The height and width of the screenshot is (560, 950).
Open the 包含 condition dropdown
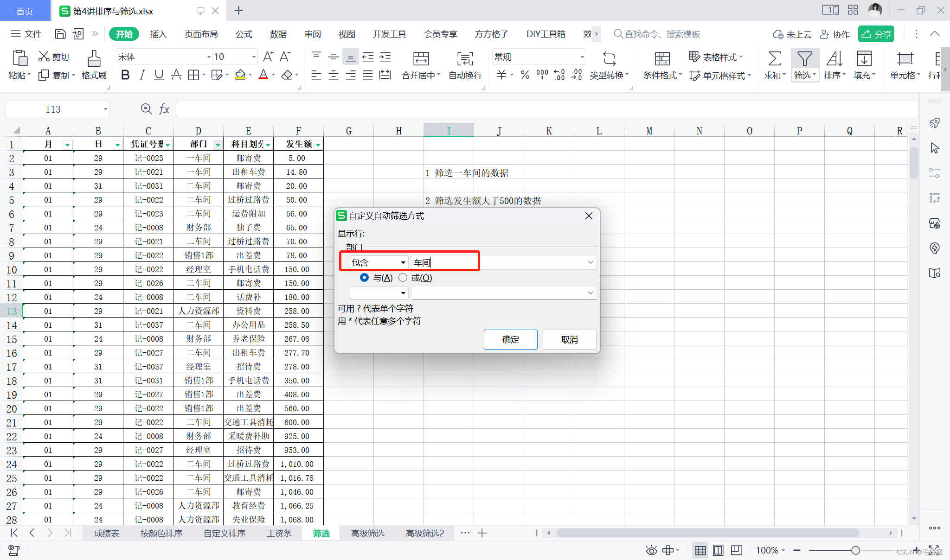click(403, 263)
